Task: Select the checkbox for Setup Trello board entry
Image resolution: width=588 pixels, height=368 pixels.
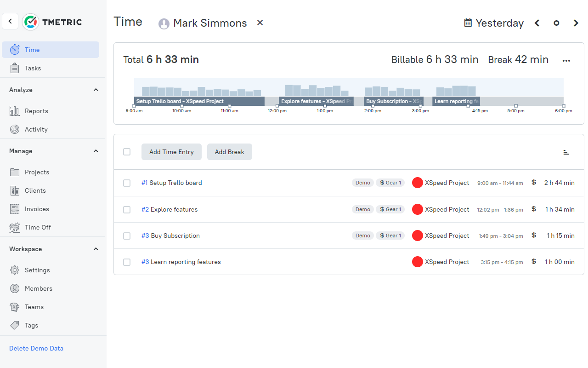Action: tap(127, 183)
